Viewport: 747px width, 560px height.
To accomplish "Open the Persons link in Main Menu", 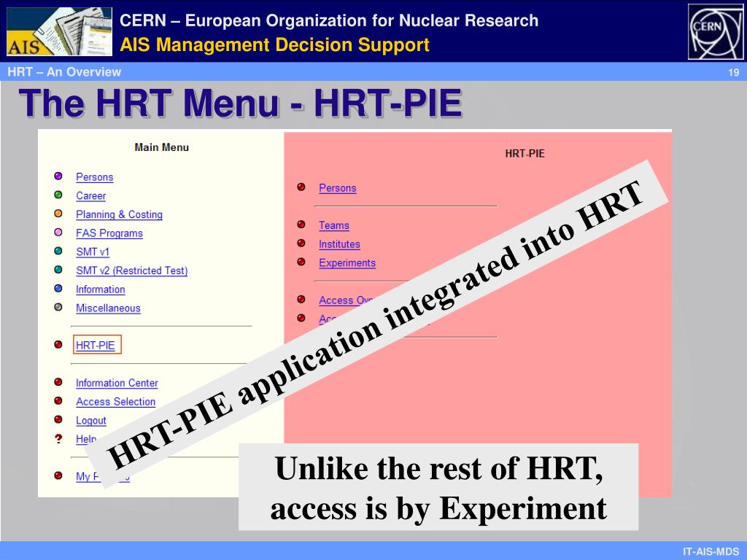I will tap(94, 177).
